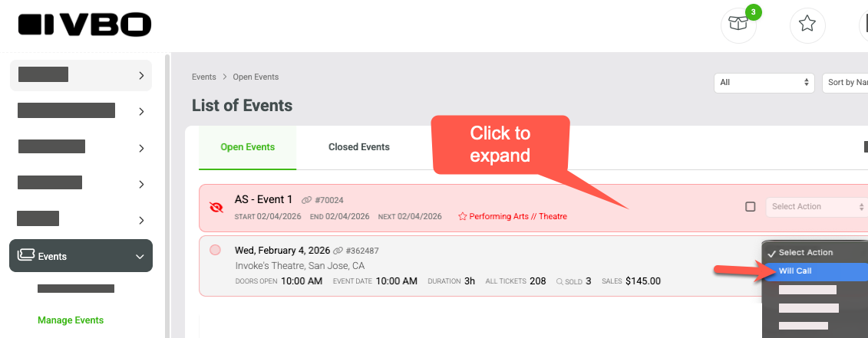Screen dimensions: 868x338
Task: Choose Will Call from action menu
Action: (815, 271)
